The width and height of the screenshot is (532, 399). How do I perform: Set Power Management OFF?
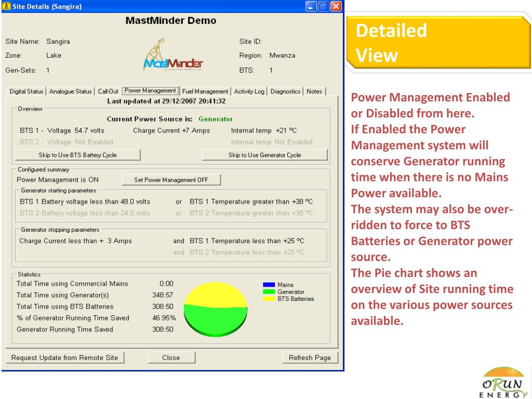click(x=171, y=180)
